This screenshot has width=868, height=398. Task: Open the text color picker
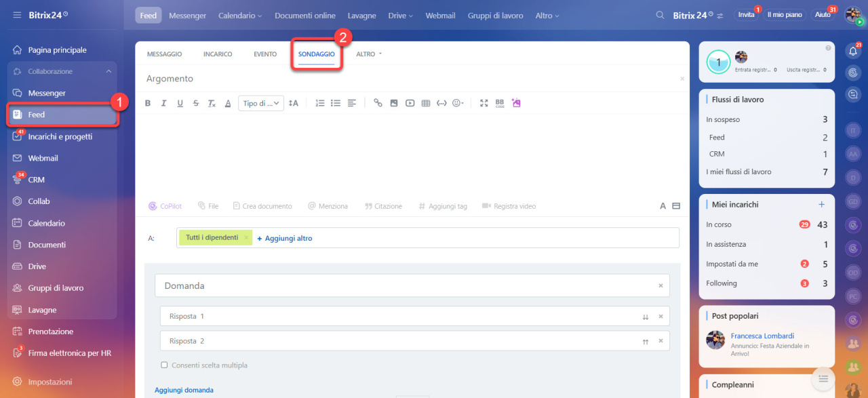228,103
